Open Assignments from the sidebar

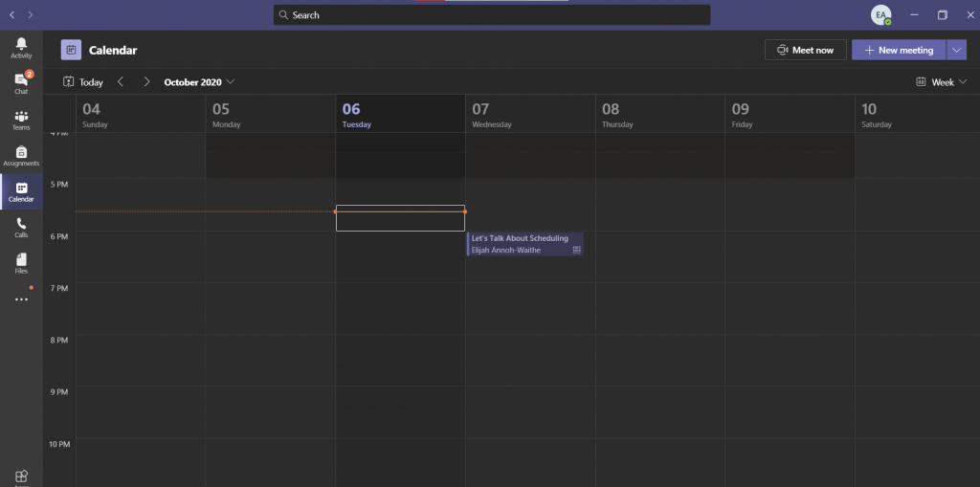21,156
